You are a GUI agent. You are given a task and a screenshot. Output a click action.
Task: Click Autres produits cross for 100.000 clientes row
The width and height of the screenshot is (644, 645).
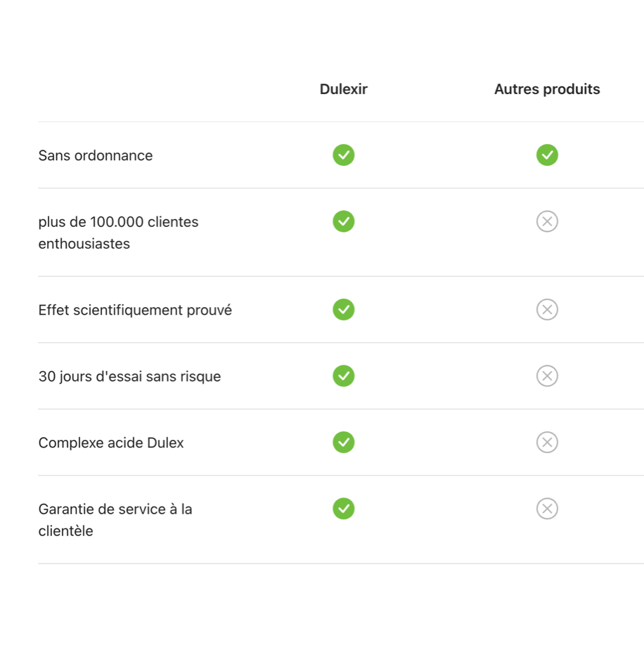click(547, 221)
